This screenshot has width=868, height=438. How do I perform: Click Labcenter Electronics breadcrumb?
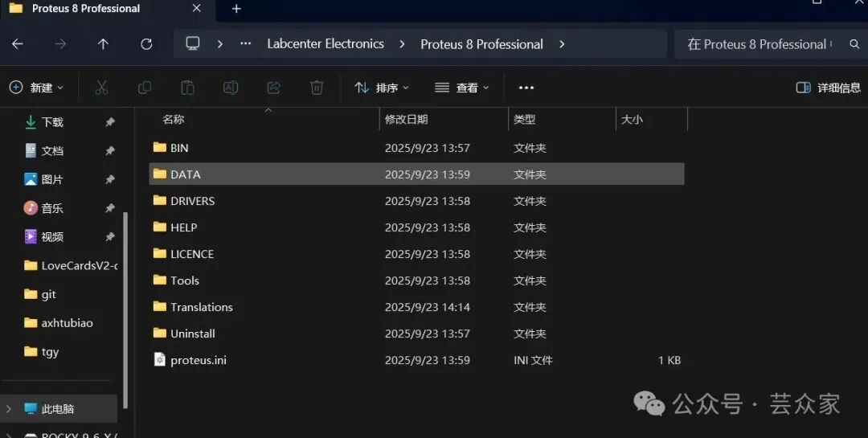tap(325, 43)
